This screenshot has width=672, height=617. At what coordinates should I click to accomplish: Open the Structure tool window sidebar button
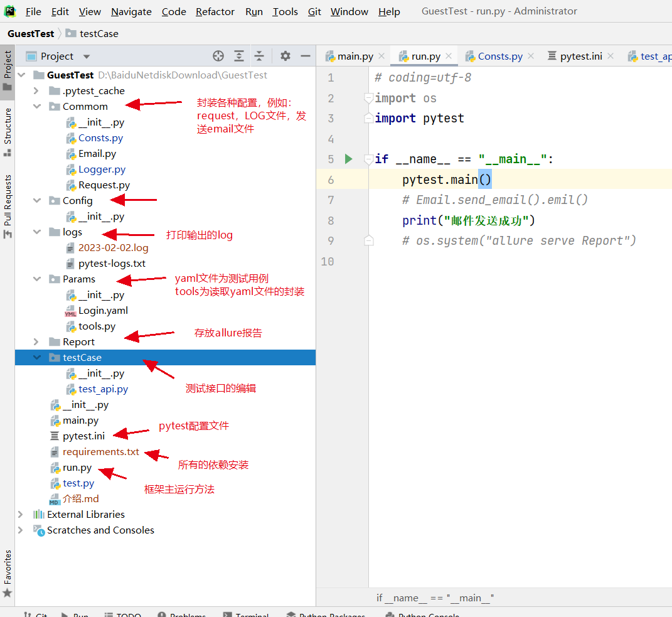8,132
